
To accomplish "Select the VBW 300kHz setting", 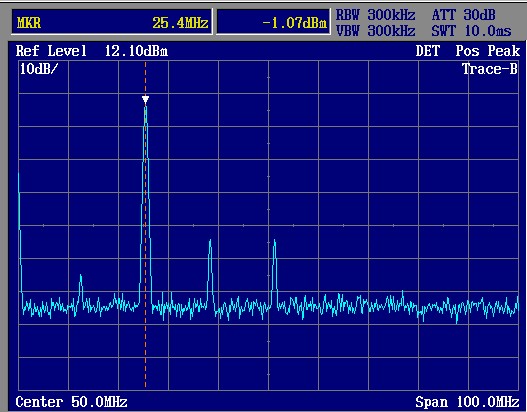I will pyautogui.click(x=375, y=31).
